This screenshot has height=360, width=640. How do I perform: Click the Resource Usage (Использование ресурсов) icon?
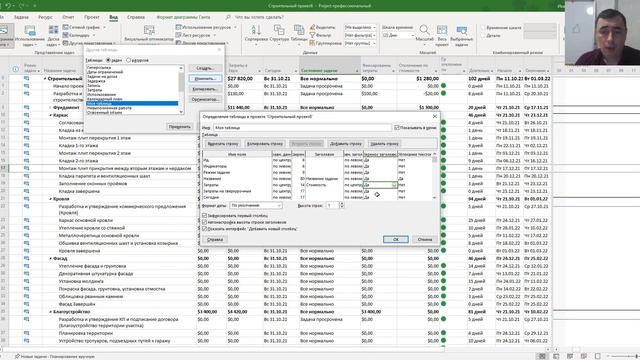pyautogui.click(x=178, y=27)
